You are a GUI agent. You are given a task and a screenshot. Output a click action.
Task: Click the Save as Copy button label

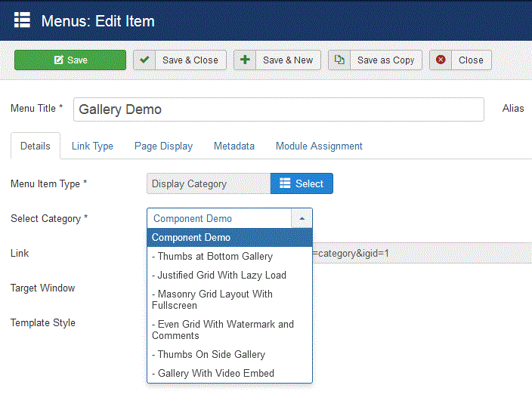coord(385,60)
